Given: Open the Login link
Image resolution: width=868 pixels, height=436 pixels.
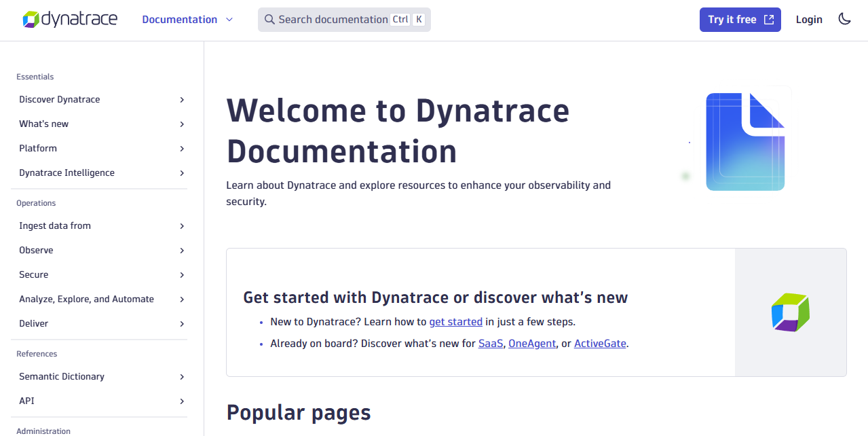Looking at the screenshot, I should tap(809, 20).
